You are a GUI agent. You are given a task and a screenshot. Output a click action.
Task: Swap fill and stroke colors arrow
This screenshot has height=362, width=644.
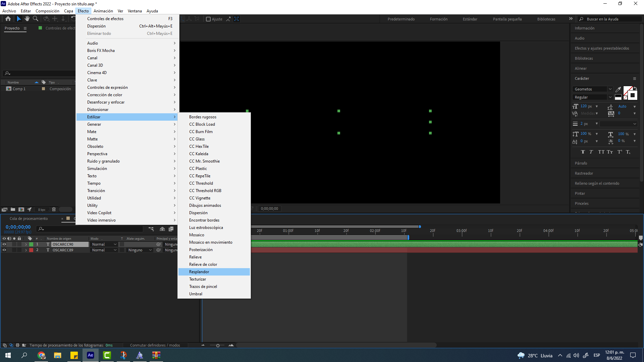635,88
